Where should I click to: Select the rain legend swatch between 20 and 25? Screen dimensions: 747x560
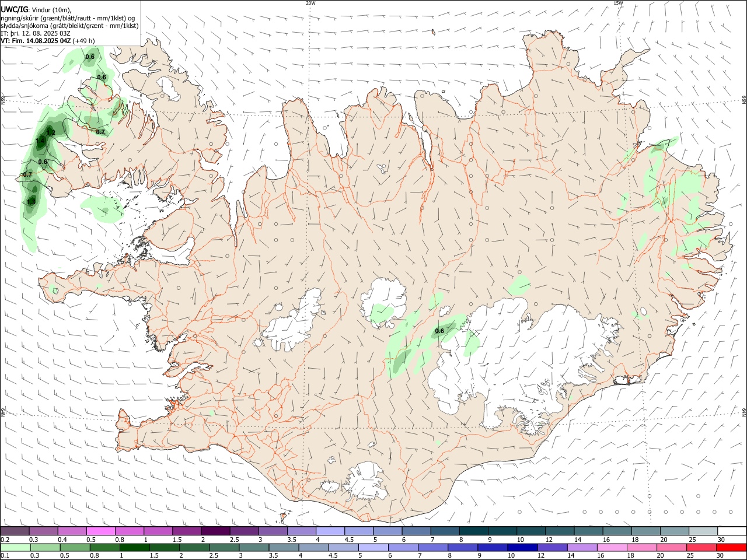point(671,547)
